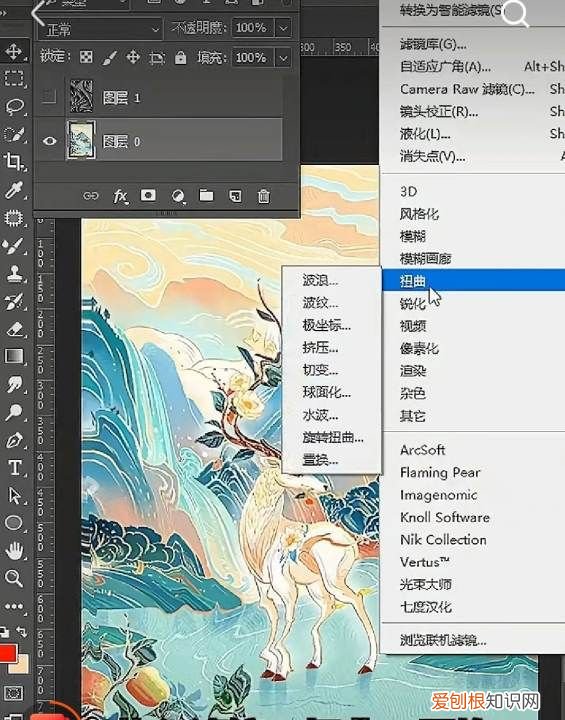
Task: Create a new layer
Action: [x=235, y=196]
